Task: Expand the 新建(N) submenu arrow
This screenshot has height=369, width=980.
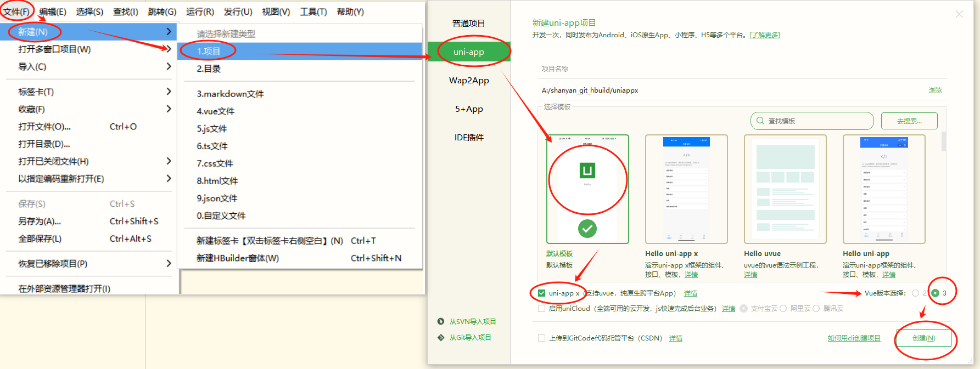Action: (169, 32)
